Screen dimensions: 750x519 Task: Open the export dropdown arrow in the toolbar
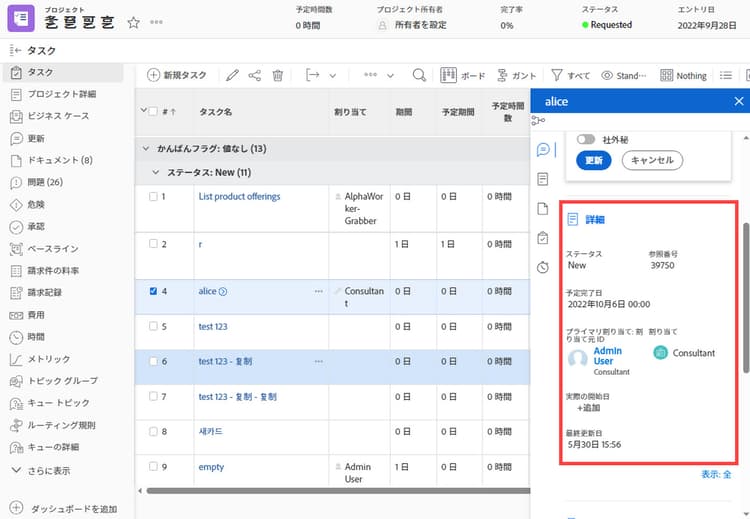coord(332,76)
